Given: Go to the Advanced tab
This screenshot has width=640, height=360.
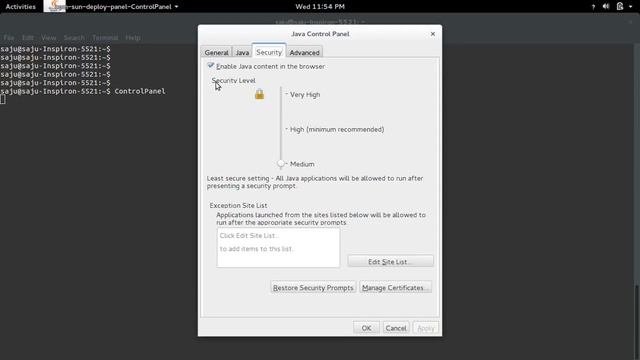Looking at the screenshot, I should 304,52.
